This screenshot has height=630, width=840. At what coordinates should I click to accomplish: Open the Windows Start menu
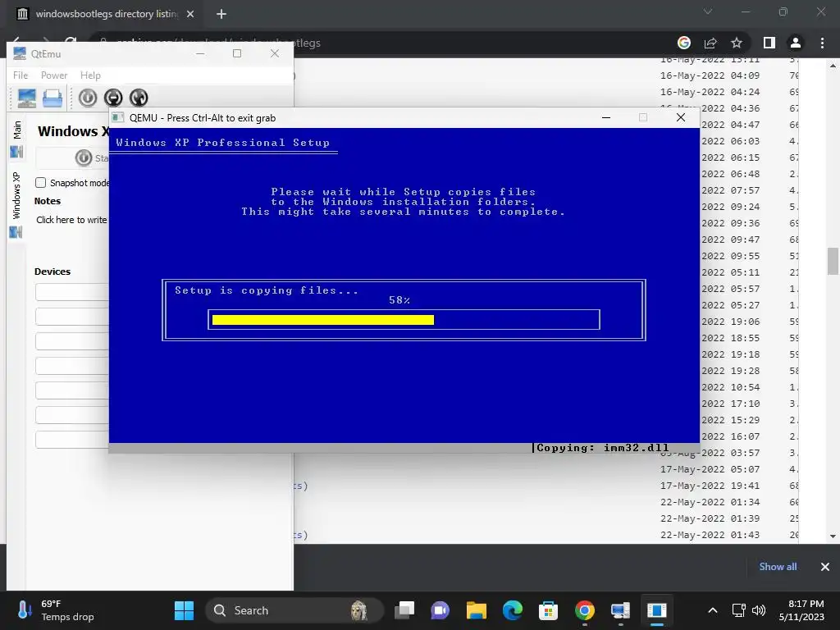(x=184, y=610)
